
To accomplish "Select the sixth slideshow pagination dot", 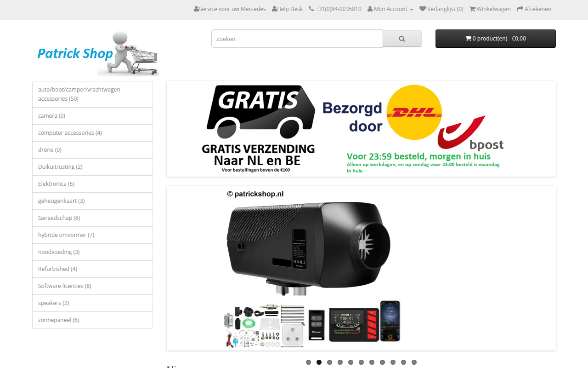I will 361,362.
